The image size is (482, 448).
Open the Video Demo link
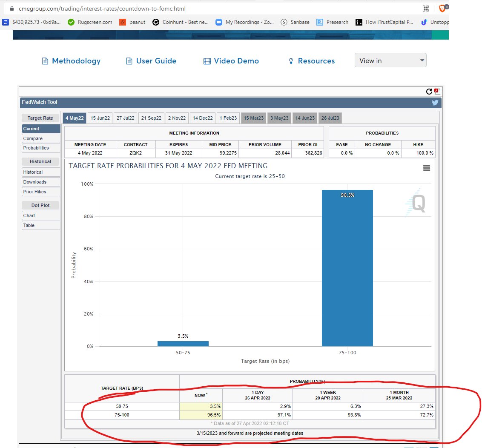231,61
